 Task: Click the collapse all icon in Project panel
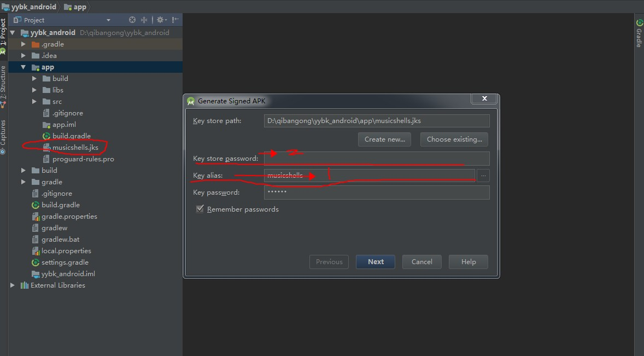click(144, 20)
